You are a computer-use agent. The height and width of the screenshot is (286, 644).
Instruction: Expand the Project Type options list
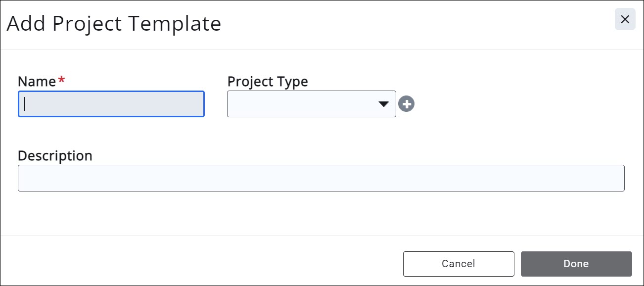coord(383,104)
